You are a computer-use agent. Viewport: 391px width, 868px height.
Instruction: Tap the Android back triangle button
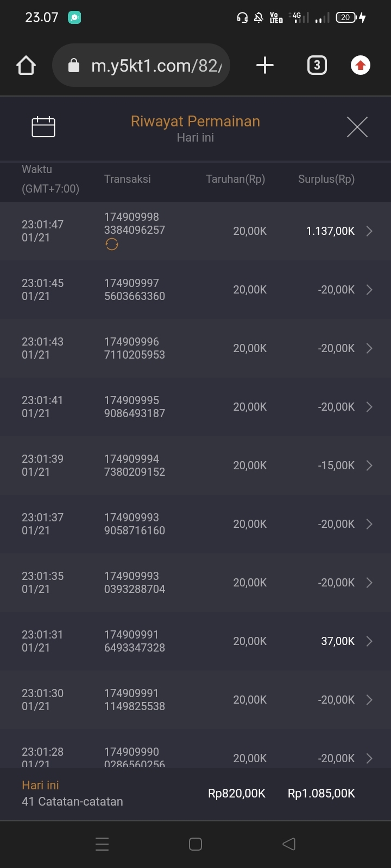pyautogui.click(x=289, y=844)
